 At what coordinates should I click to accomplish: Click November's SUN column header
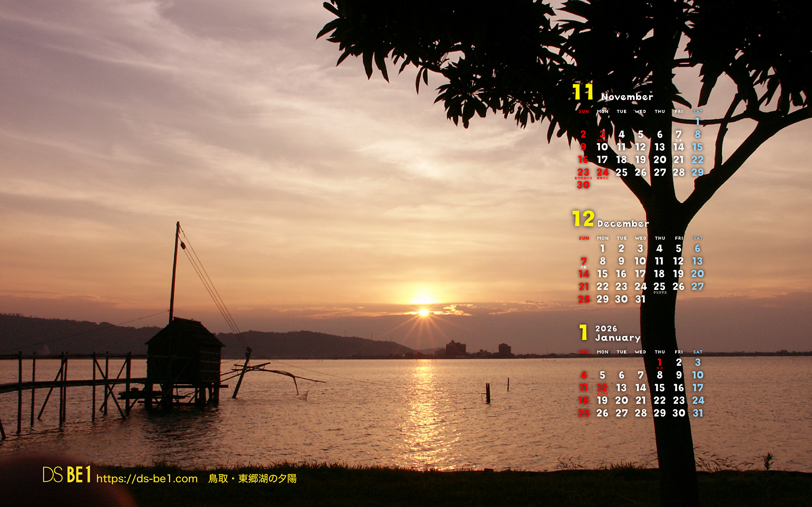583,112
